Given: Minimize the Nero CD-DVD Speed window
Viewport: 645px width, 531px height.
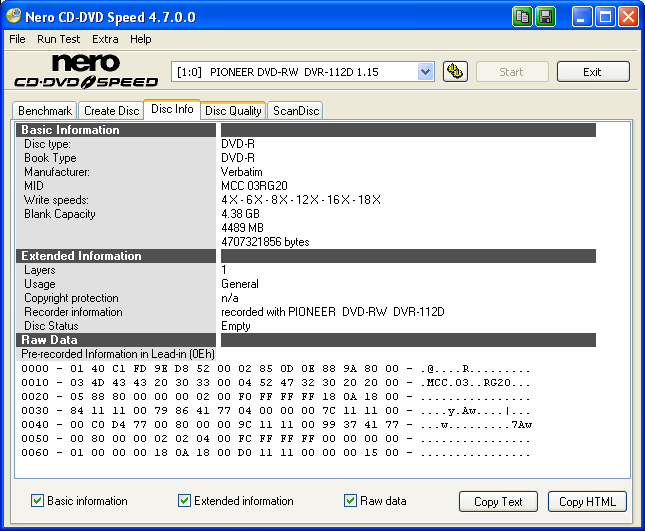Looking at the screenshot, I should click(583, 17).
